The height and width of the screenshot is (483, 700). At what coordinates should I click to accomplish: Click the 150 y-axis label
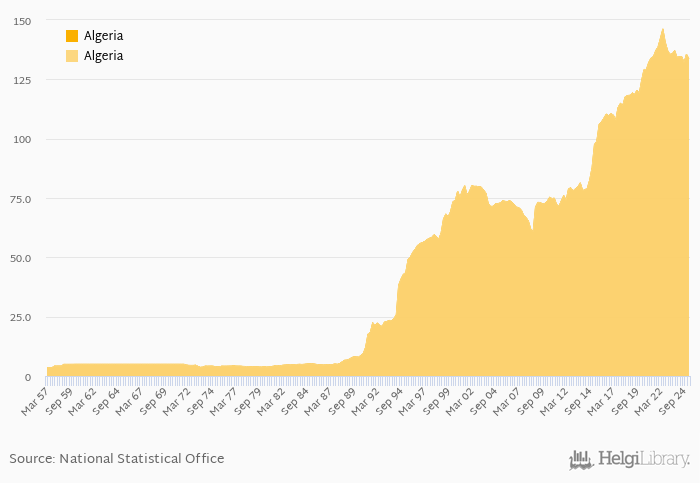tap(20, 21)
